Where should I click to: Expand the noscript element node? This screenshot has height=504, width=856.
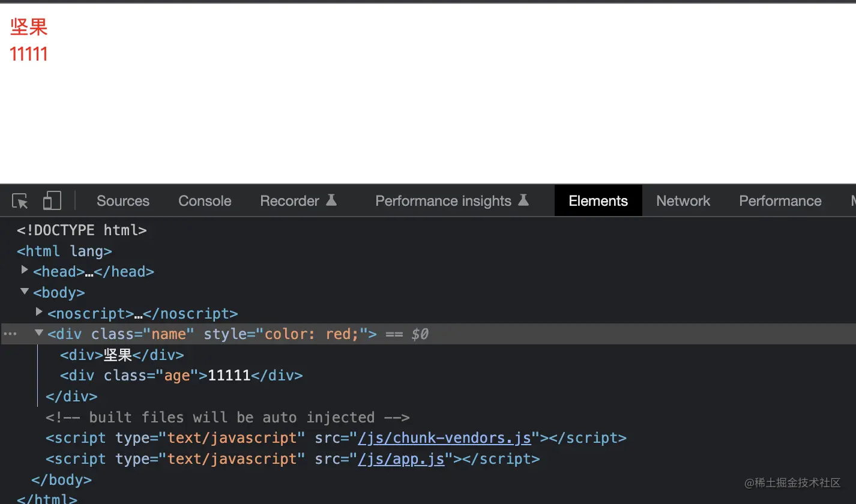(x=39, y=312)
